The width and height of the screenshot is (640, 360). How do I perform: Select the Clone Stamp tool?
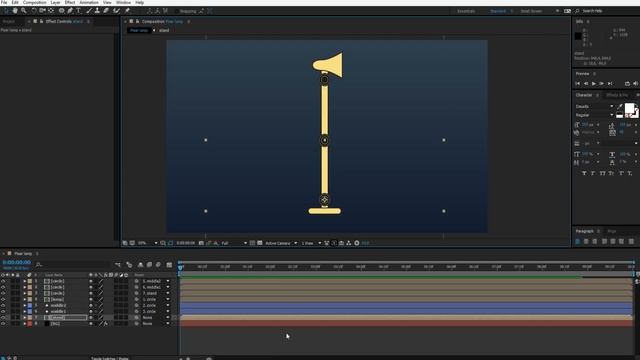click(97, 11)
